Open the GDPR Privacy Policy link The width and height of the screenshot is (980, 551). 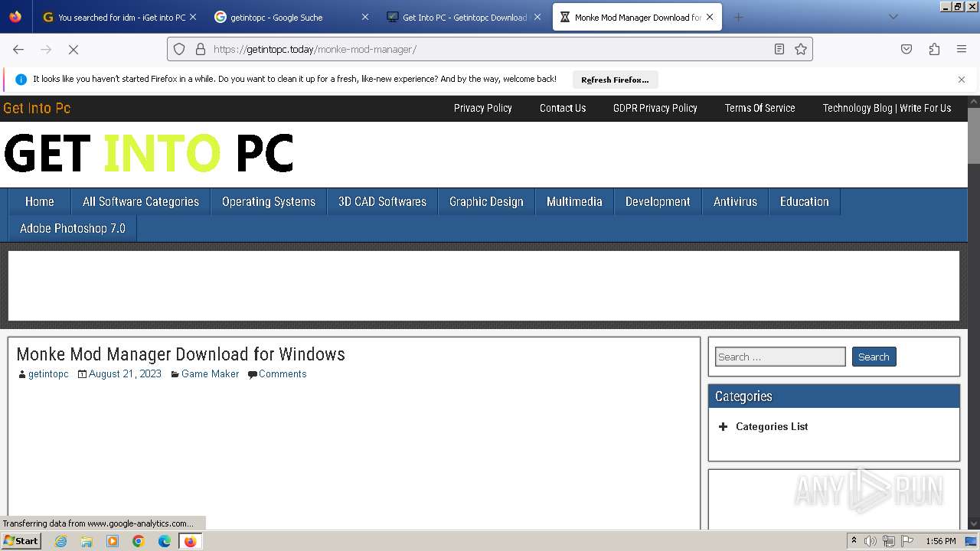click(655, 108)
